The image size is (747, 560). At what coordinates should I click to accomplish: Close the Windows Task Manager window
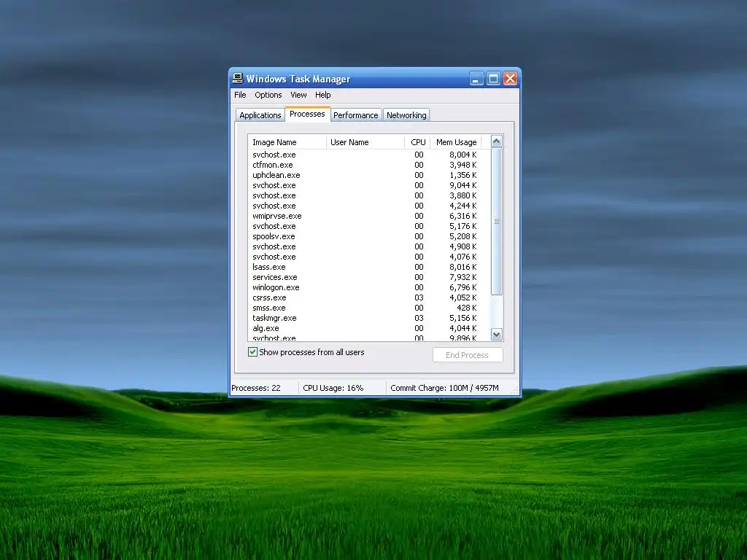point(510,79)
